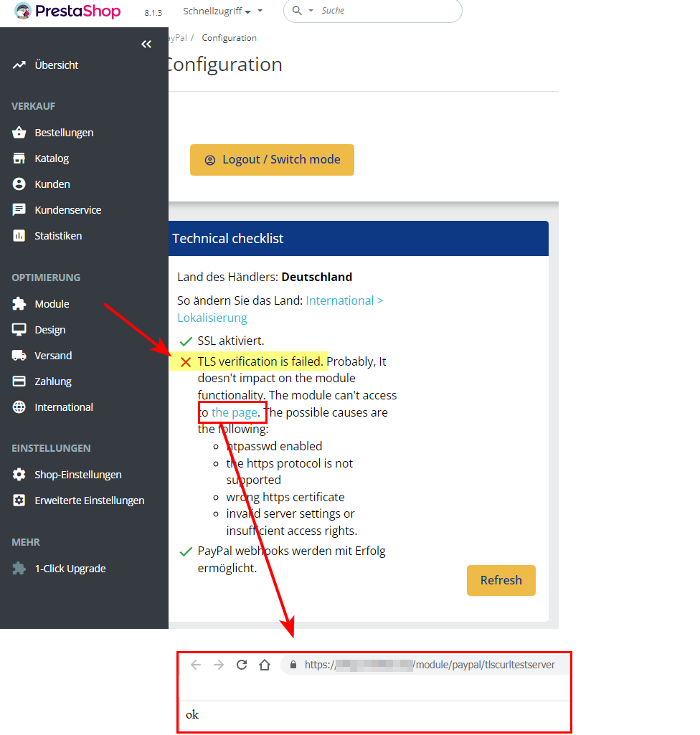Viewport: 700px width, 735px height.
Task: Open the Schnellzugriff dropdown
Action: (223, 11)
